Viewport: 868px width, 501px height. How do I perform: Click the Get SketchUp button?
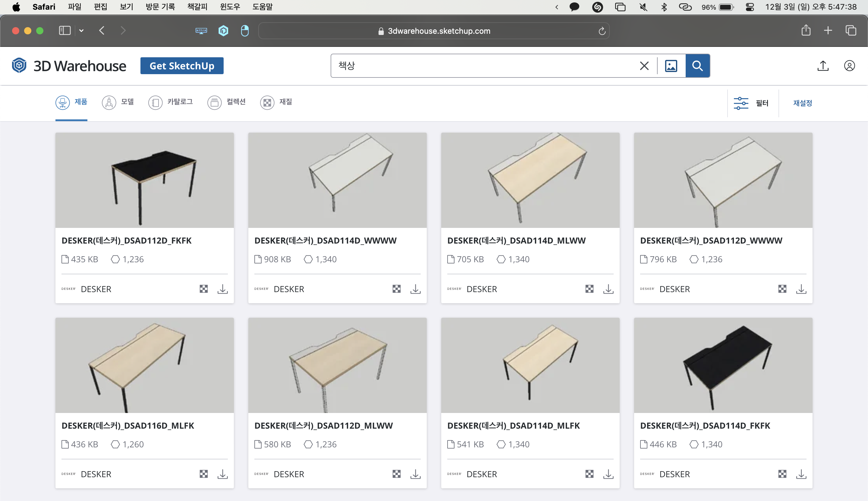[x=182, y=66]
